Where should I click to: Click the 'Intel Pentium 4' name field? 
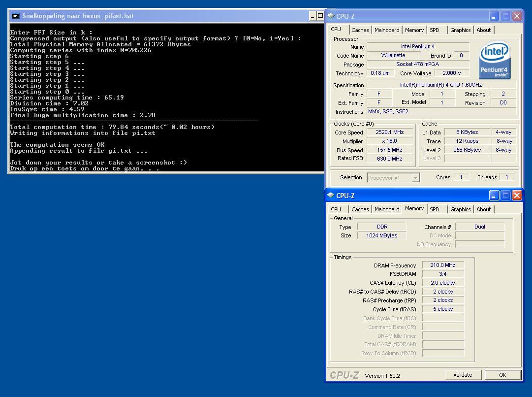(x=418, y=46)
